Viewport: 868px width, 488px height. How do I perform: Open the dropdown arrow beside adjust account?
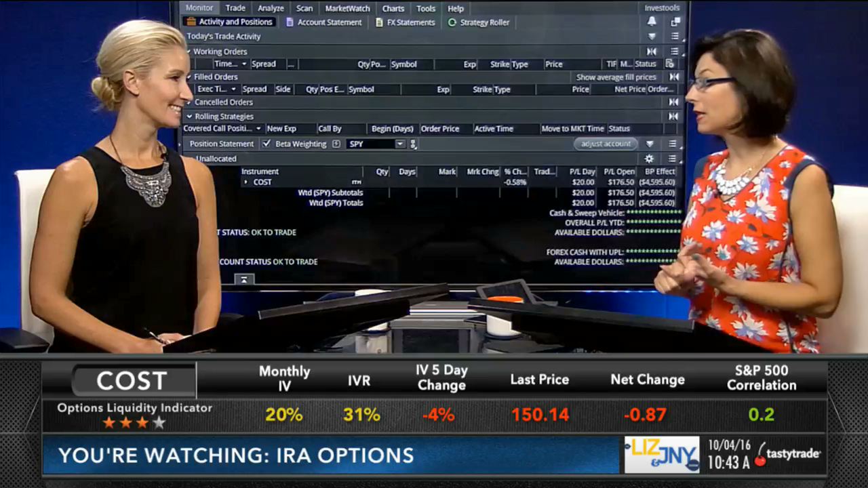(x=650, y=144)
